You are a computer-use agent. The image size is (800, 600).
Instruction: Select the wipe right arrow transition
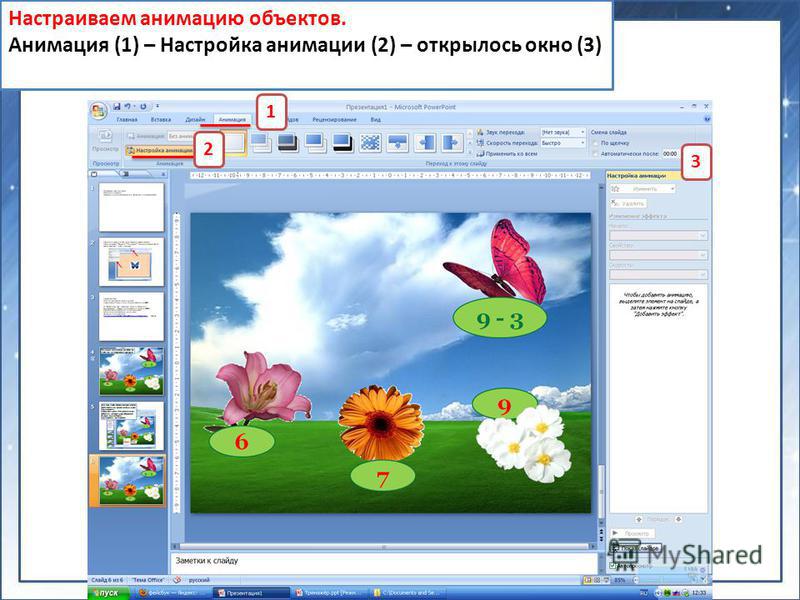coord(452,142)
